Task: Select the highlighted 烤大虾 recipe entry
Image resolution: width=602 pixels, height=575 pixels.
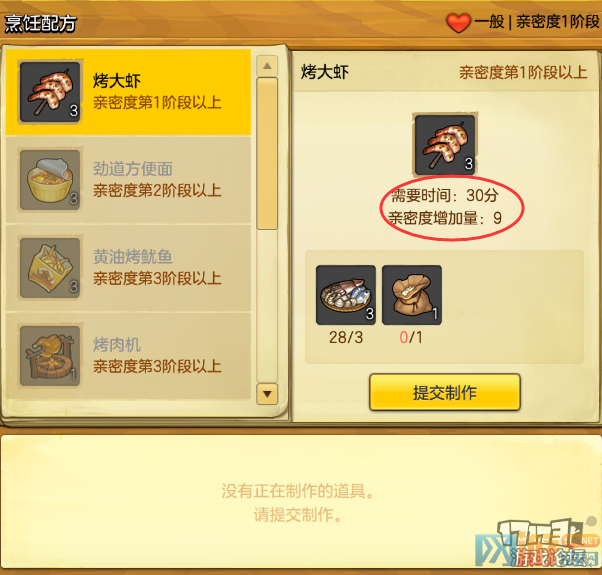Action: coord(128,92)
